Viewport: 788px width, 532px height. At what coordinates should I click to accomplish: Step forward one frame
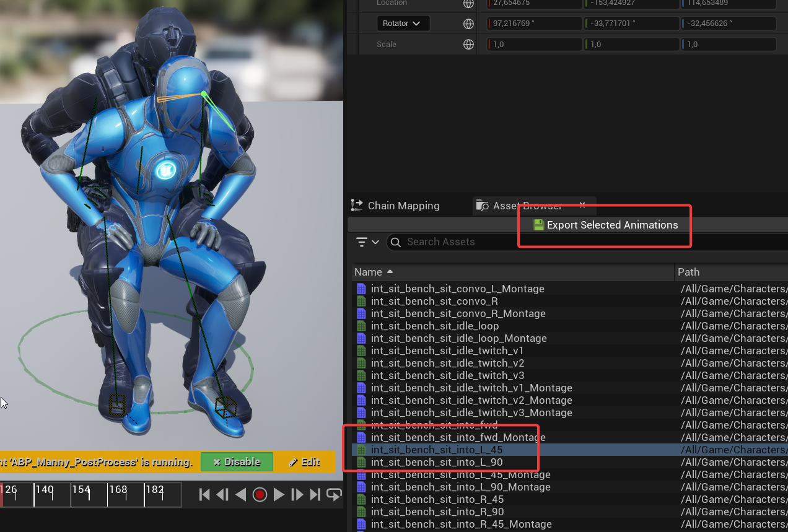(x=297, y=494)
